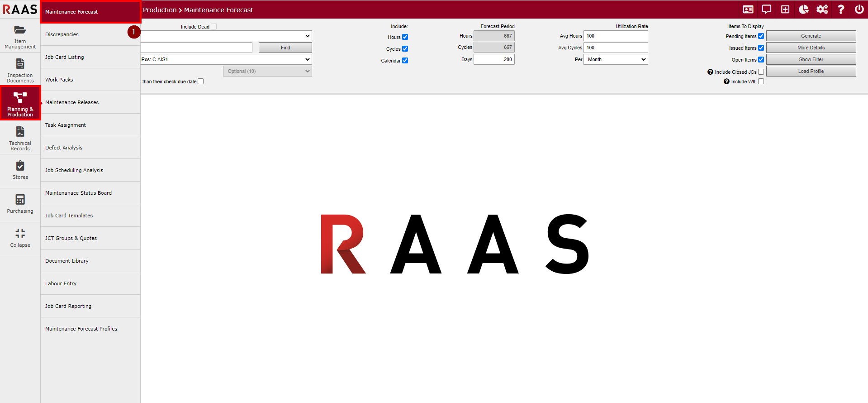Open the help question mark icon
868x403 pixels.
click(x=840, y=10)
